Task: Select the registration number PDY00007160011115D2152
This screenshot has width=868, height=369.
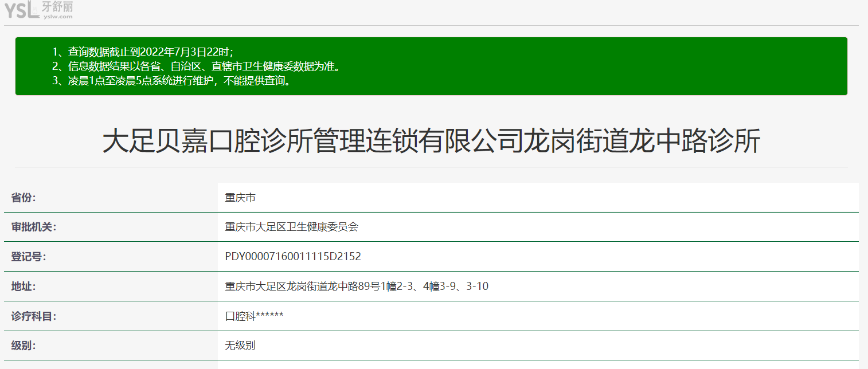Action: 293,257
